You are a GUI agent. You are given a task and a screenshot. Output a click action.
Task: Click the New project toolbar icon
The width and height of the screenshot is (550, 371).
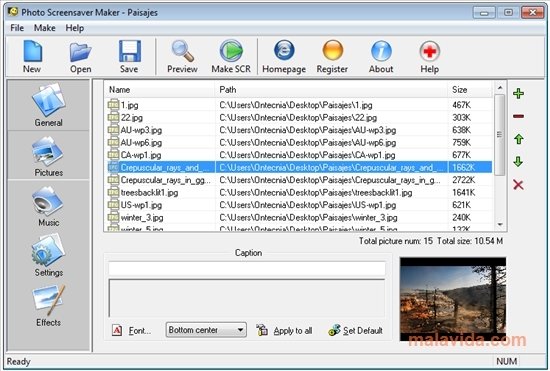[x=32, y=51]
